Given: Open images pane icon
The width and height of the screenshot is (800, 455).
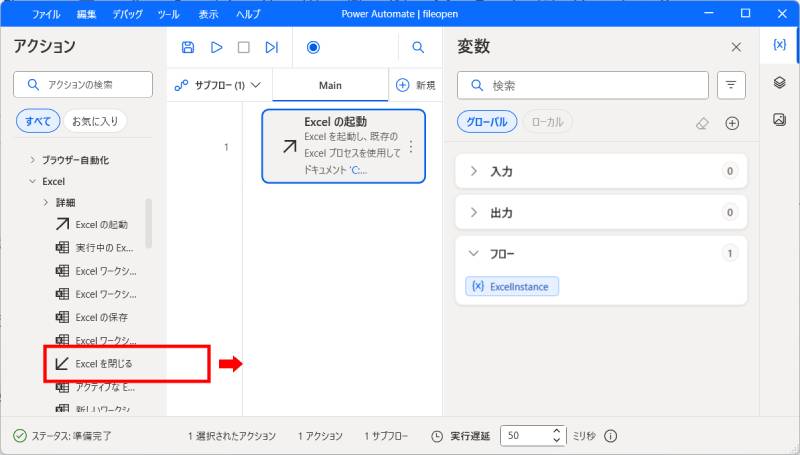Looking at the screenshot, I should [779, 119].
